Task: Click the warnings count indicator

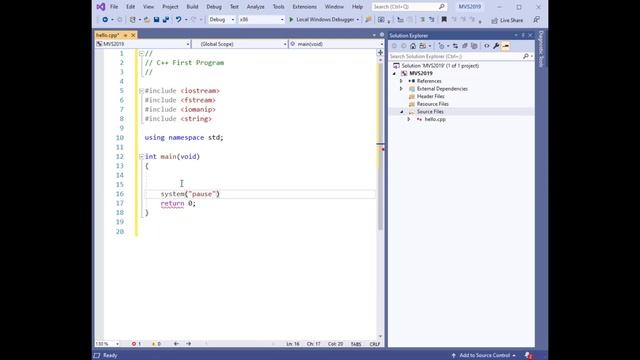Action: 156,344
